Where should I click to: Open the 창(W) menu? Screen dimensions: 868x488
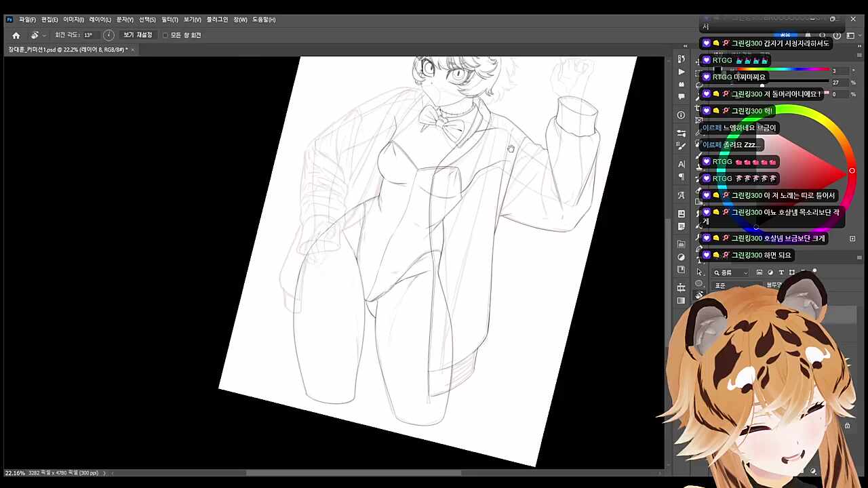coord(240,20)
